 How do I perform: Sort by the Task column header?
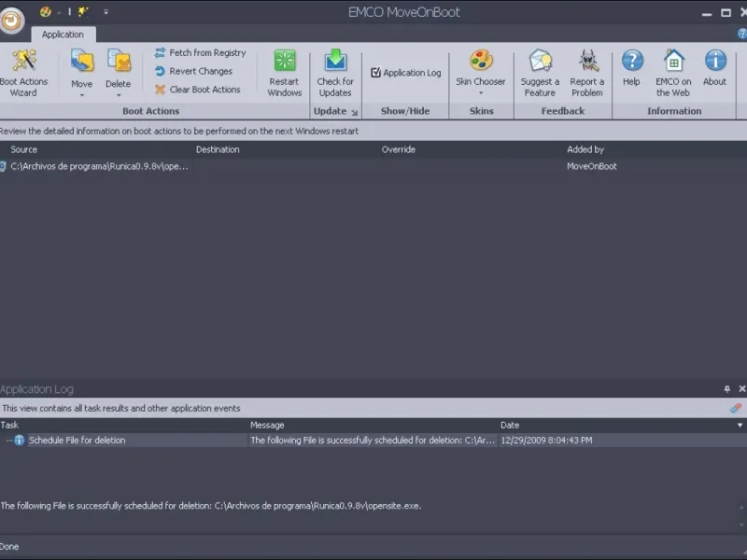tap(9, 425)
